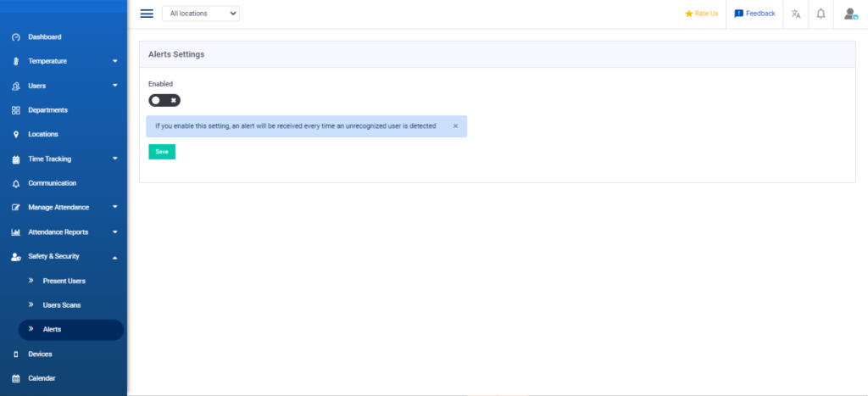Viewport: 868px width, 396px height.
Task: Expand the Attendance Reports submenu arrow
Action: click(115, 232)
